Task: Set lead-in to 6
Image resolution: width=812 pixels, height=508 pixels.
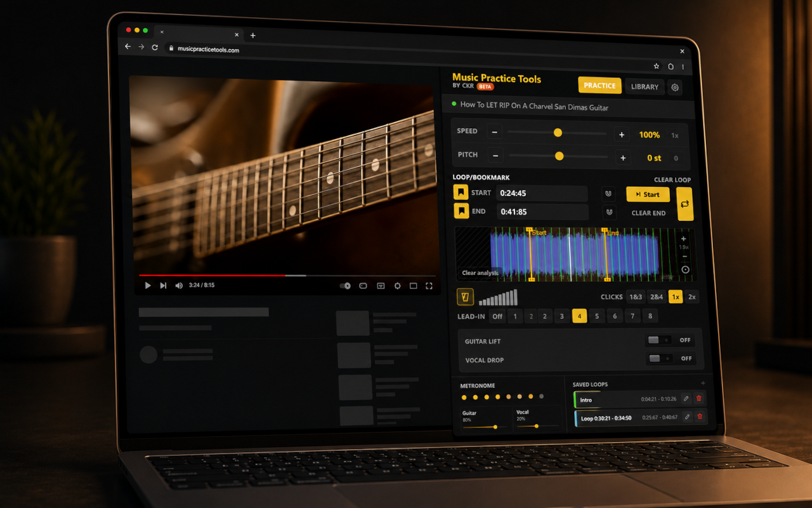Action: [x=615, y=316]
